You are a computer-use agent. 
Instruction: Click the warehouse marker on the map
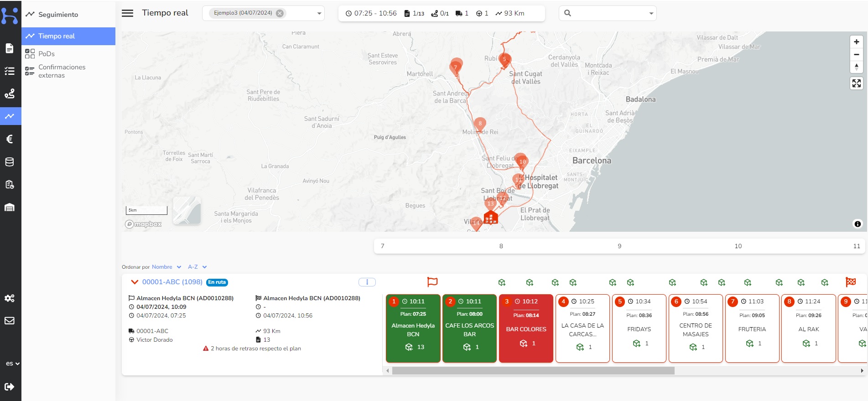coord(491,218)
